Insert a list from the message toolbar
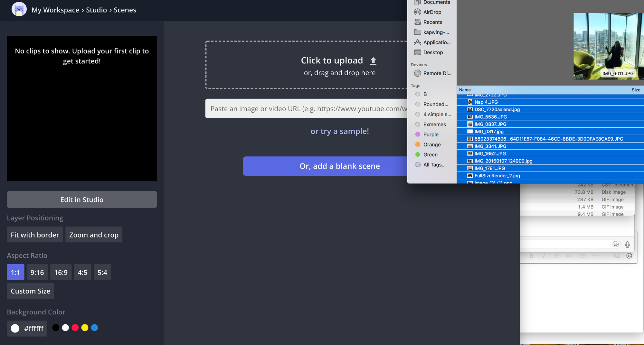 pos(582,256)
